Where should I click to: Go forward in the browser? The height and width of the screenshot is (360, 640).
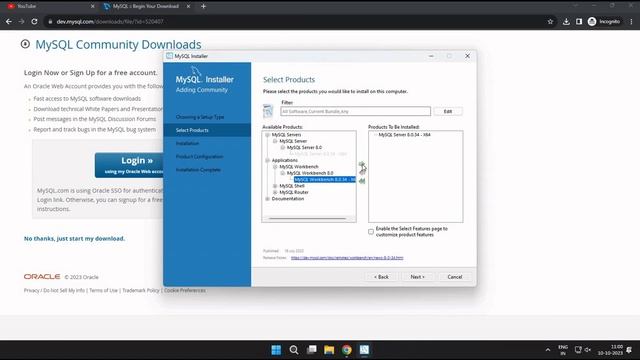(x=21, y=21)
